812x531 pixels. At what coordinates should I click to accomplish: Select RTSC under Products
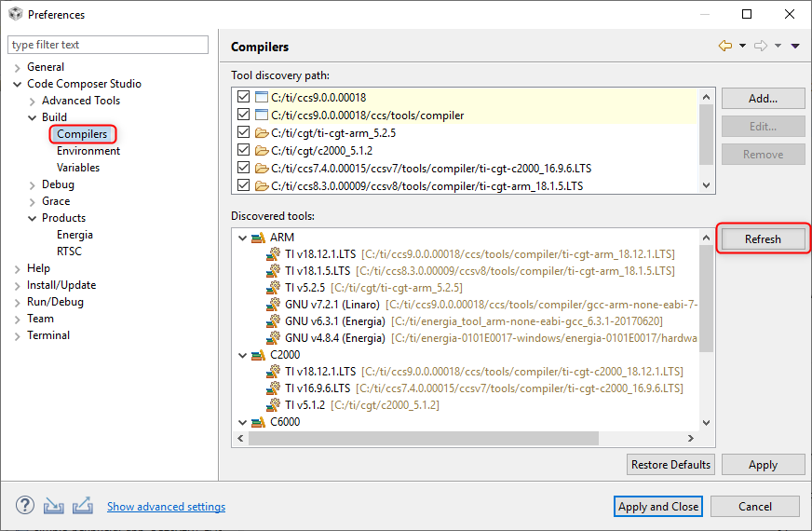[69, 252]
